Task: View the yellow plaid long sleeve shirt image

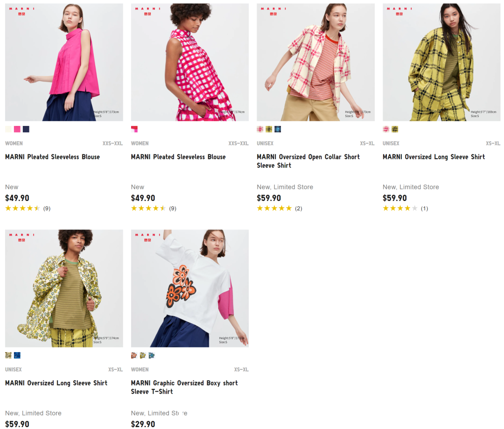Action: point(441,62)
